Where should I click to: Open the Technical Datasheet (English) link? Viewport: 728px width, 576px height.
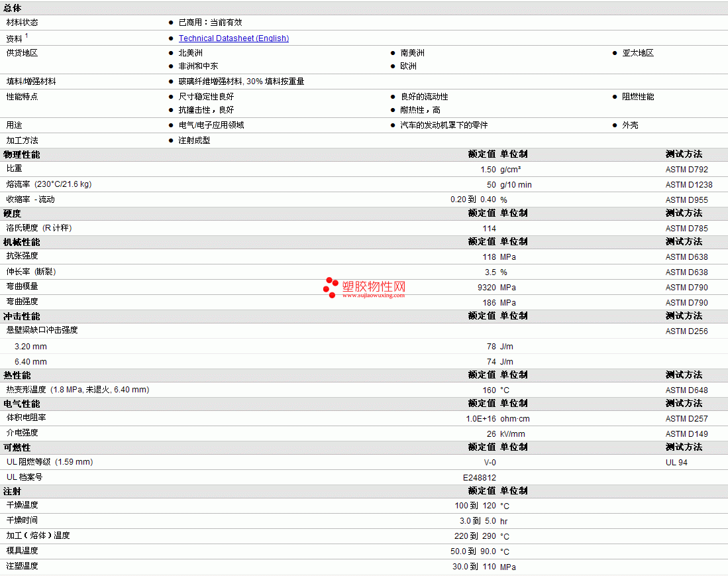(234, 38)
